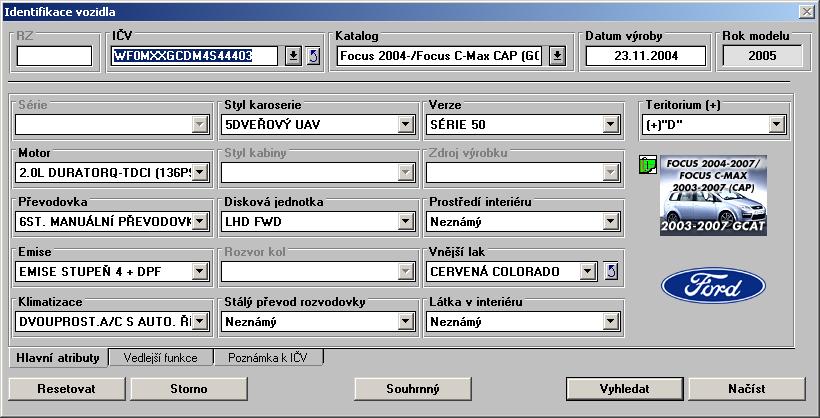Viewport: 820px width, 418px height.
Task: Expand the Teritorium (+) dropdown
Action: pyautogui.click(x=775, y=125)
